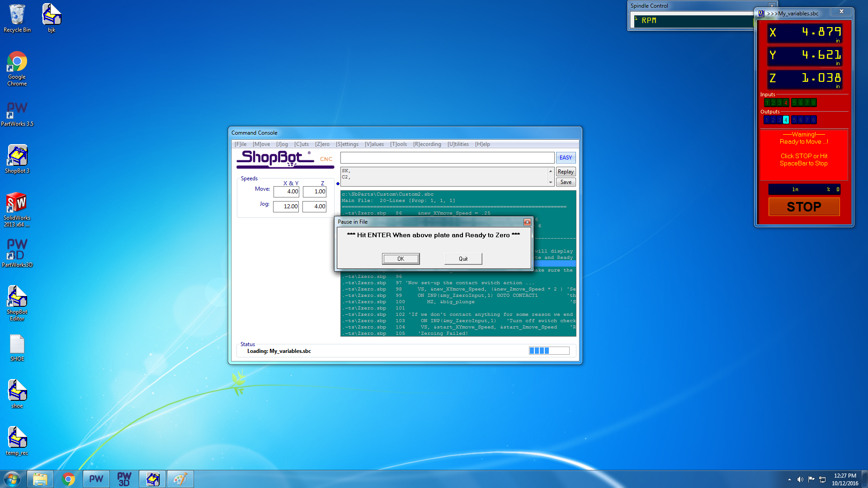Click the Save button
This screenshot has height=488, width=868.
coord(566,182)
